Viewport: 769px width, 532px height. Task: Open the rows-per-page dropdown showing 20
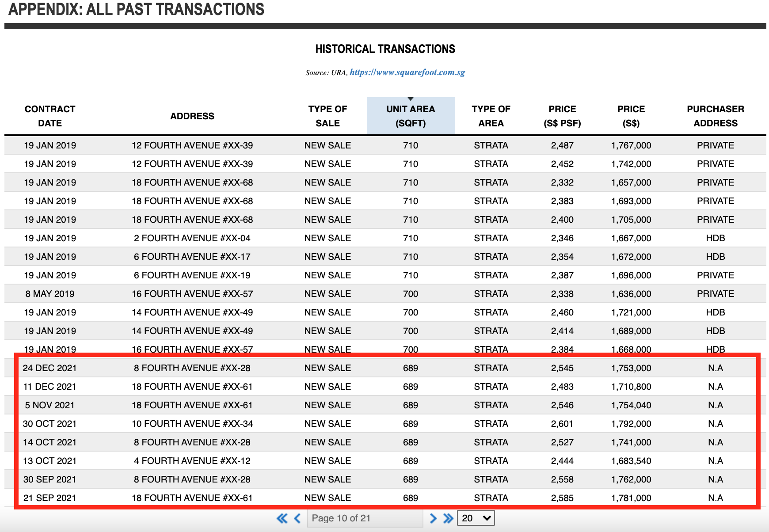[476, 518]
